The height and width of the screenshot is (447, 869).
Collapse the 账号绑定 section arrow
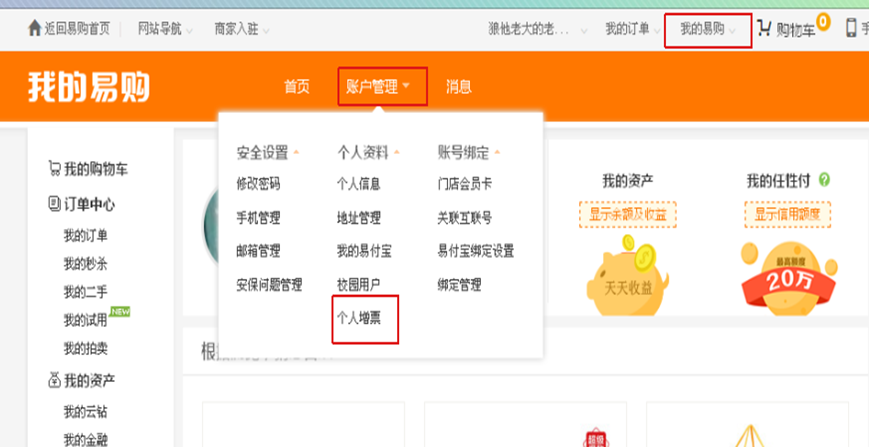497,152
